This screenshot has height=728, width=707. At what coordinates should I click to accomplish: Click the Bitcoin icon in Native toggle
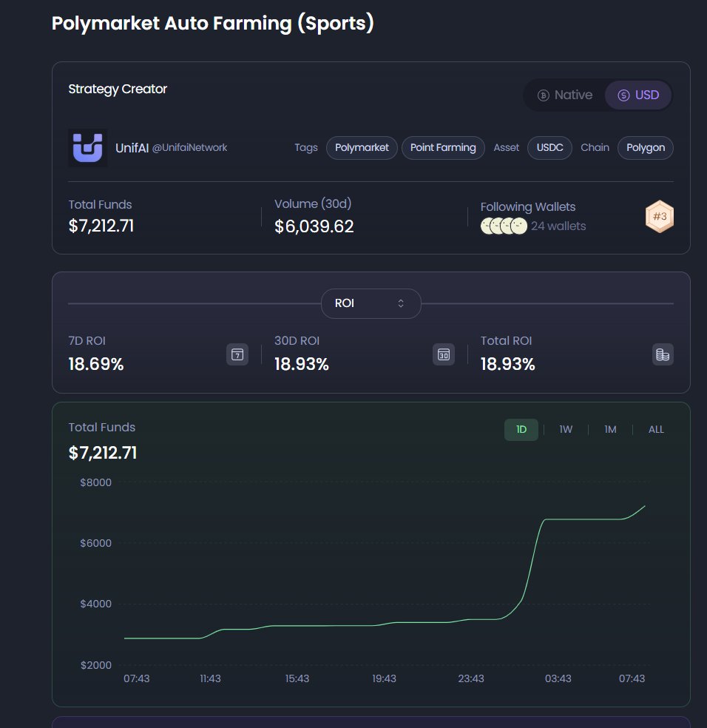point(543,95)
